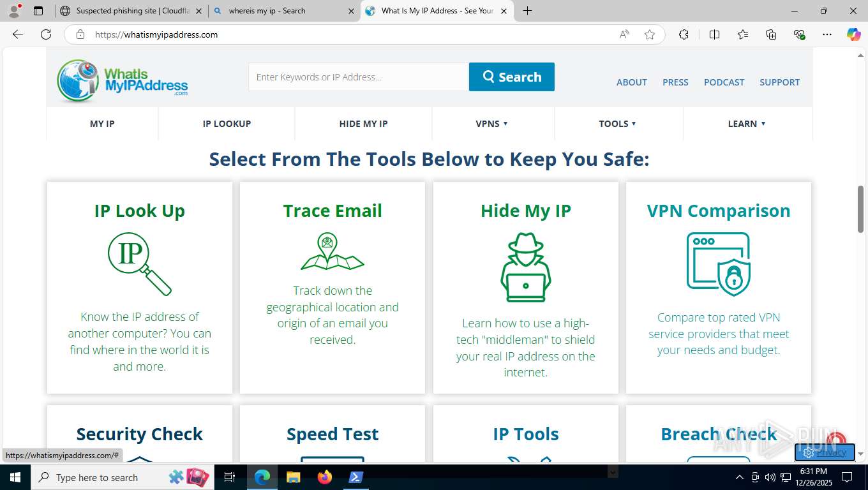Viewport: 868px width, 490px height.
Task: Click the Trace Email map pin icon
Action: pos(333,251)
